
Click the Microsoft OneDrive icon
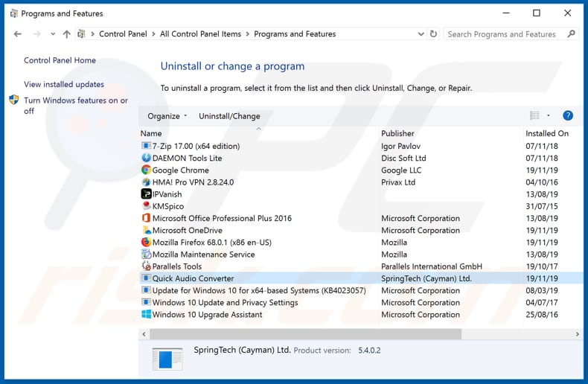coord(146,230)
